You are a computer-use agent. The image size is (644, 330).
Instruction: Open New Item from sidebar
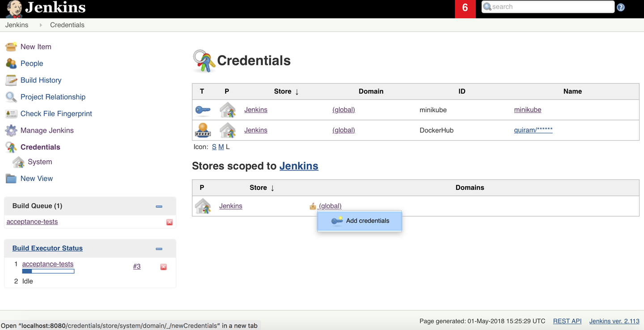pyautogui.click(x=36, y=47)
